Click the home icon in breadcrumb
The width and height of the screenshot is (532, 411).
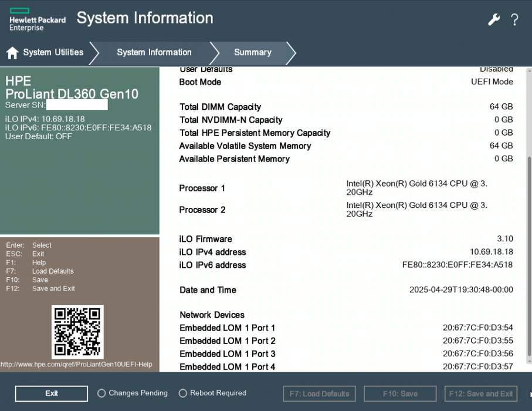(x=12, y=53)
